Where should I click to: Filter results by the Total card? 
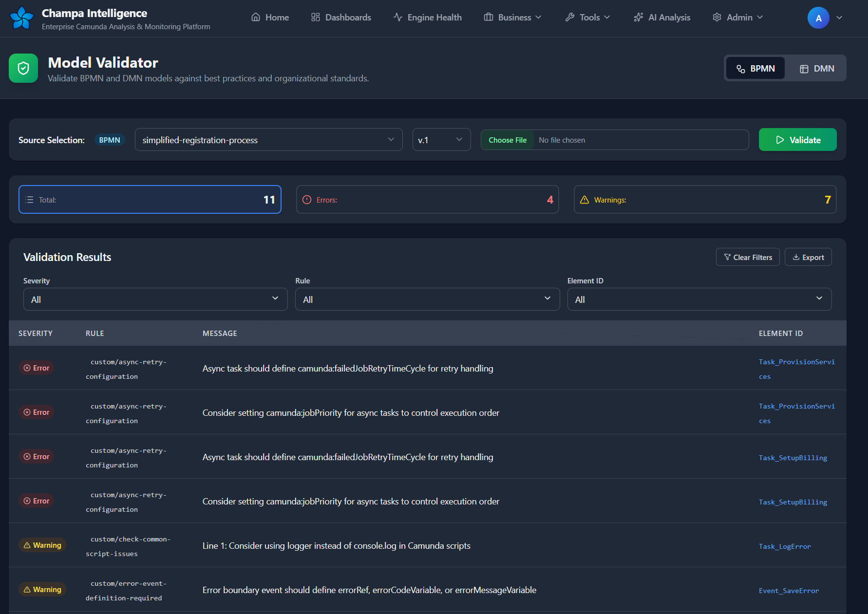(150, 200)
